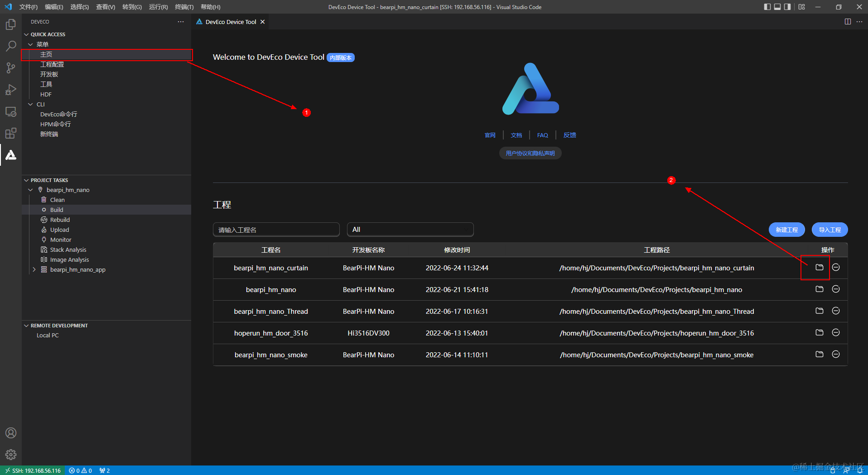Image resolution: width=868 pixels, height=475 pixels.
Task: Click the 导入工程 button
Action: (x=830, y=230)
